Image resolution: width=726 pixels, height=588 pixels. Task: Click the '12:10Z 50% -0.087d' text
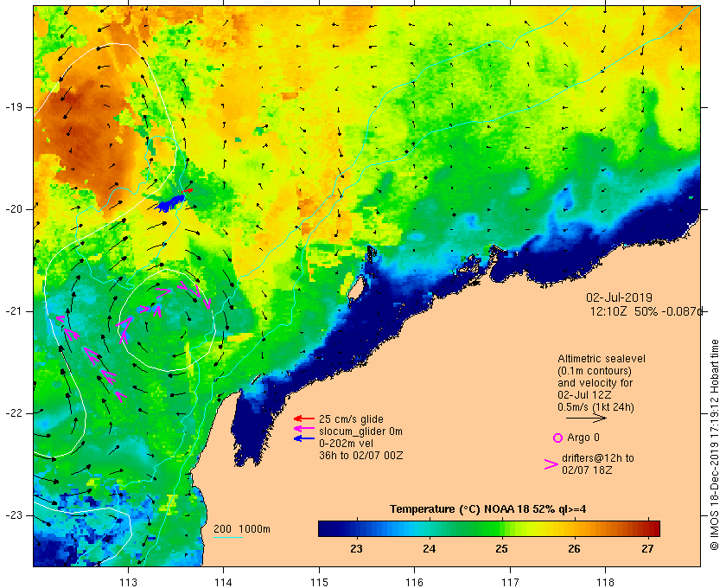point(646,311)
